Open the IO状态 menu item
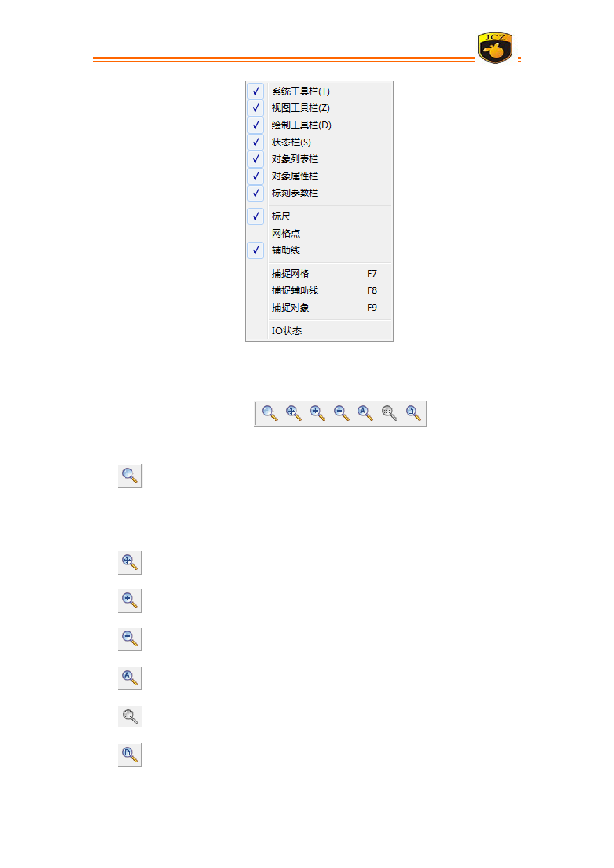This screenshot has height=868, width=614. [x=286, y=331]
